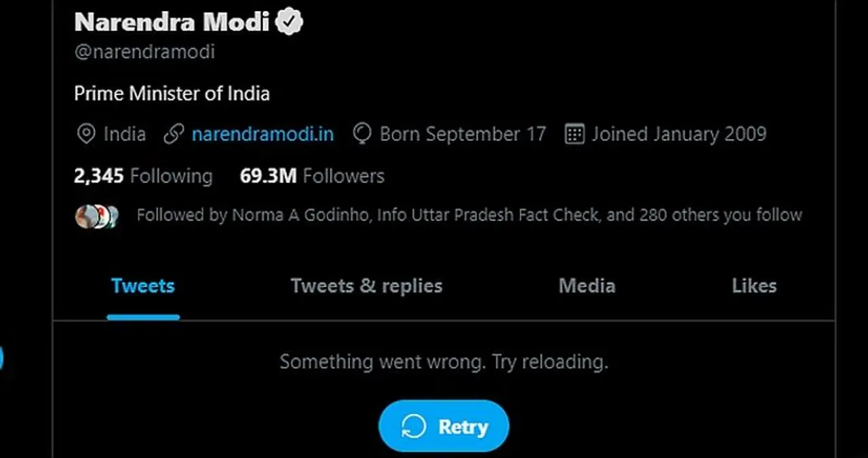
Task: Click the Born September 17 text
Action: point(462,134)
